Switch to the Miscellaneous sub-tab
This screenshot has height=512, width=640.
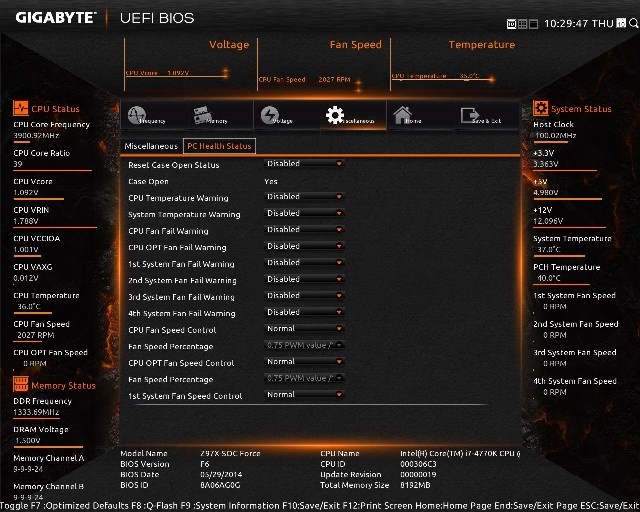[x=151, y=146]
